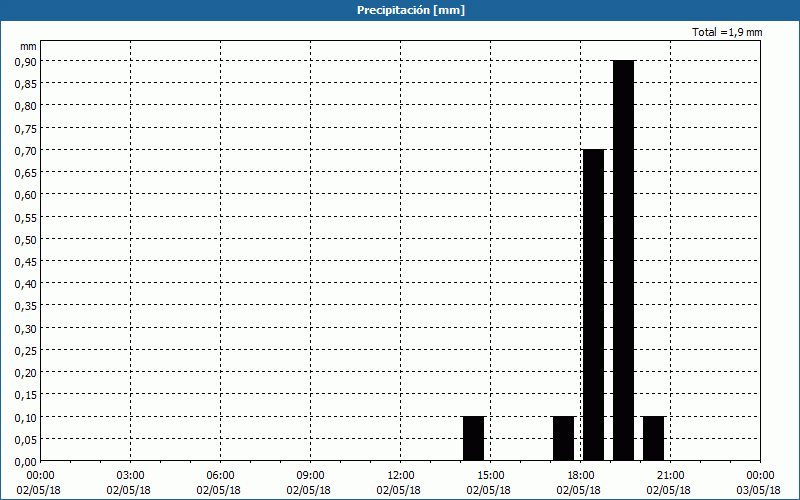Image resolution: width=800 pixels, height=500 pixels.
Task: Click the small bar just before 21:00
Action: pos(654,439)
